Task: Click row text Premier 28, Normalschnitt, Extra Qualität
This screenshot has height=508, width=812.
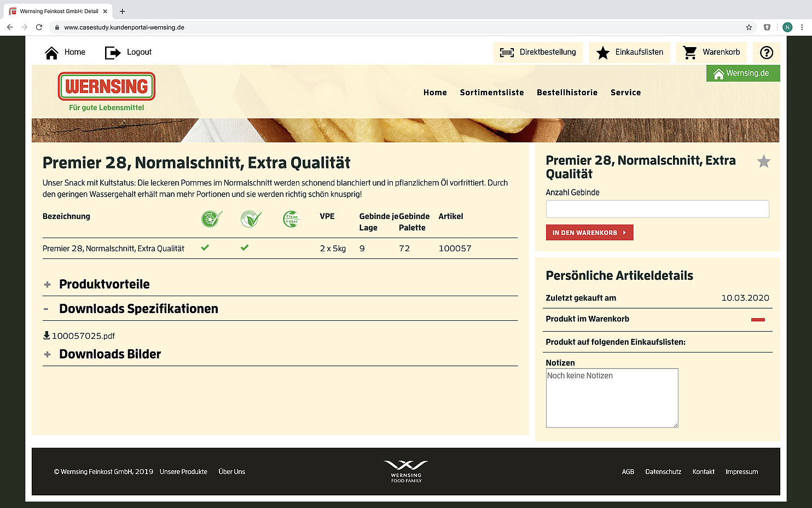Action: click(113, 249)
